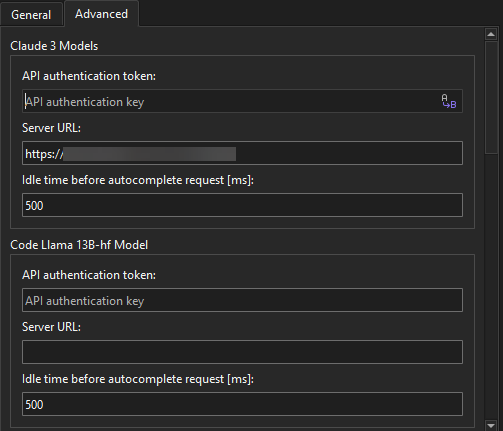The height and width of the screenshot is (431, 503).
Task: Switch to the General tab
Action: point(31,14)
